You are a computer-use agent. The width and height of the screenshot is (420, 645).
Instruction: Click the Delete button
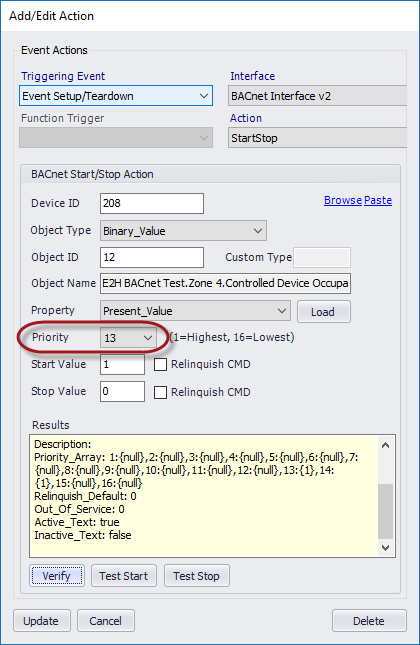[369, 620]
